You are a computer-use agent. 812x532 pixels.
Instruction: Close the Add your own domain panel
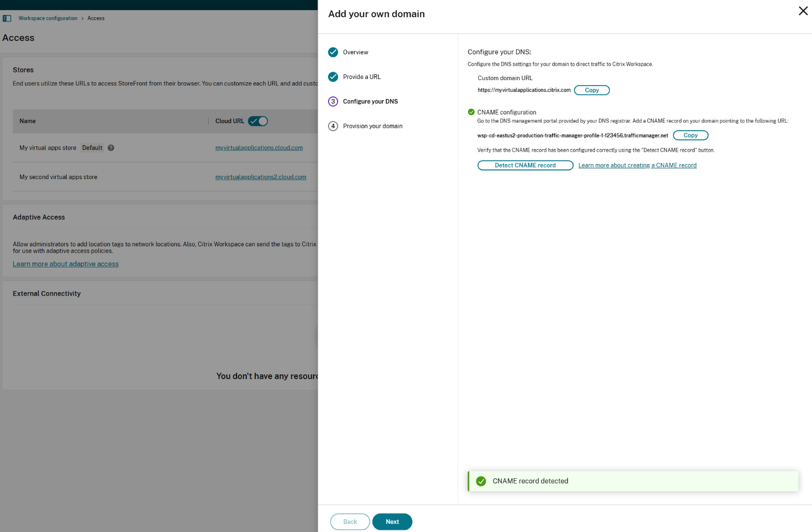coord(803,11)
